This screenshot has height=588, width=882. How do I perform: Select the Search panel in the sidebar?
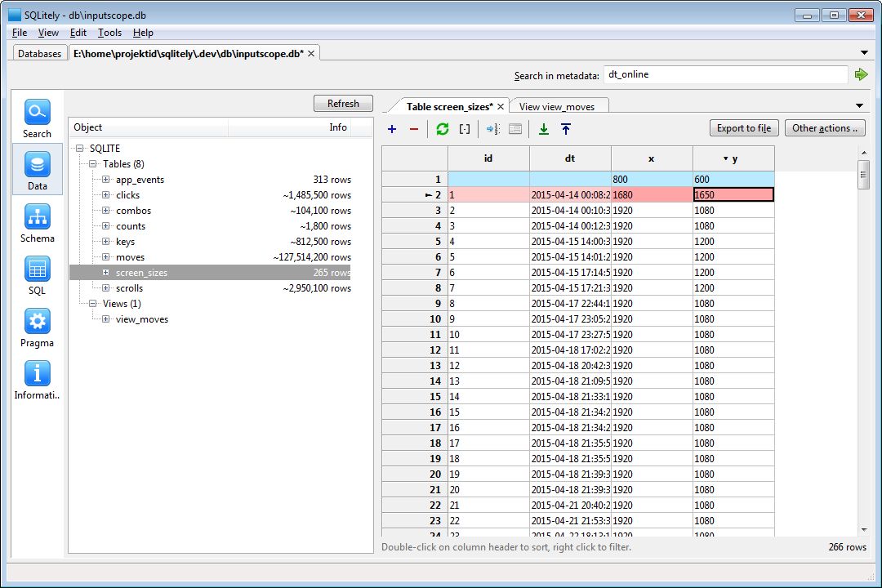click(x=36, y=117)
